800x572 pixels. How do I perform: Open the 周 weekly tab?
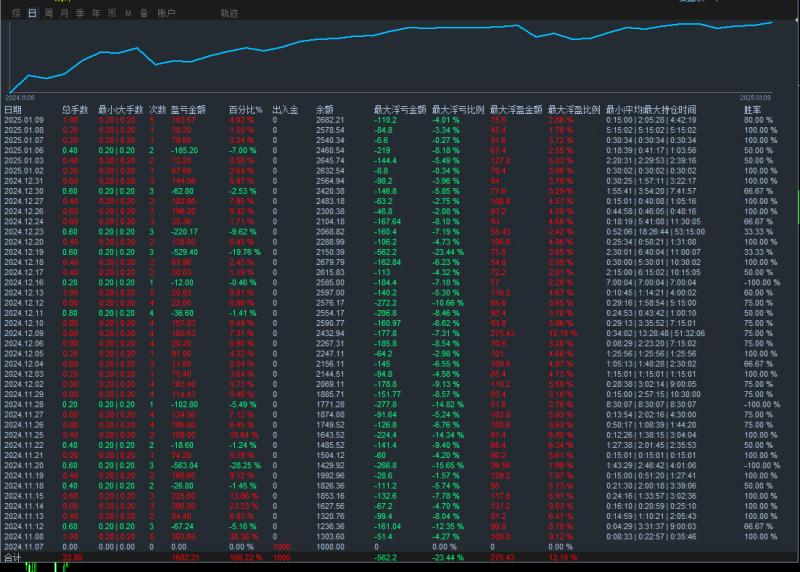48,14
